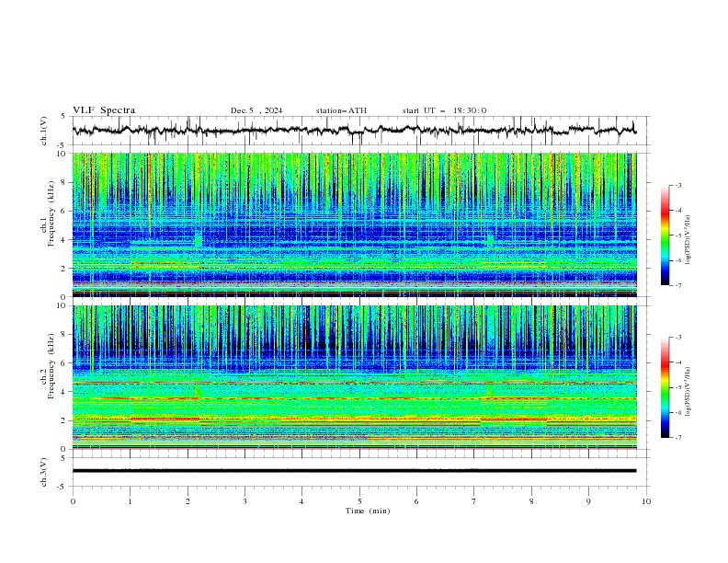The height and width of the screenshot is (563, 728).
Task: Click the "2" kHz tick of ch.1 spectrogram
Action: pyautogui.click(x=64, y=268)
